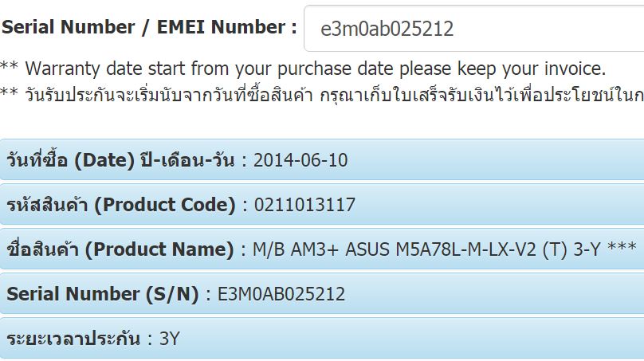Click the Serial Number / EMEI Number input field

473,29
